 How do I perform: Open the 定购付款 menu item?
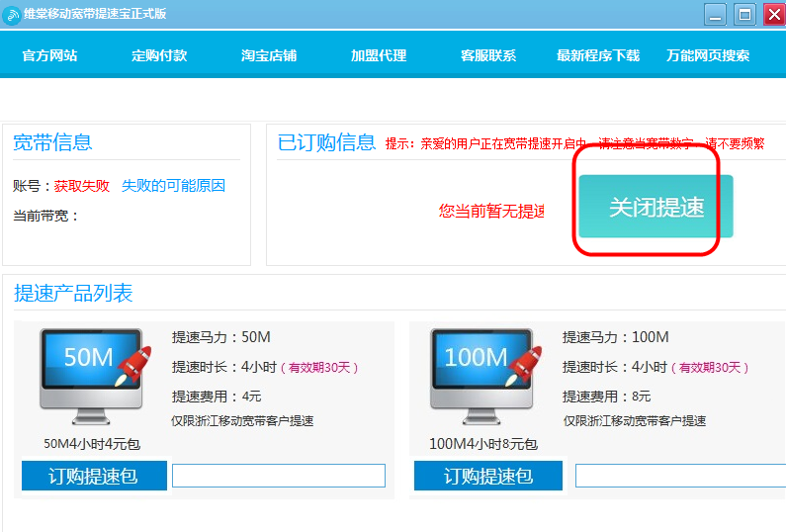[x=159, y=55]
